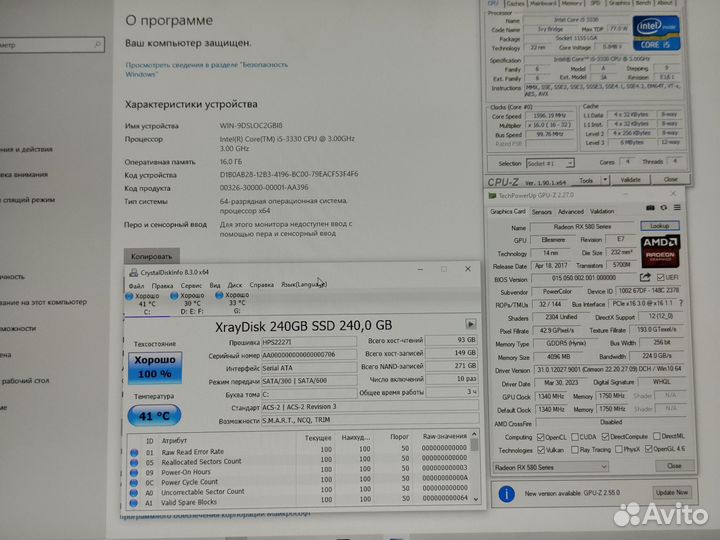Click the Raw Read Error Rate status dot
Viewport: 720px width, 540px height.
pos(134,453)
